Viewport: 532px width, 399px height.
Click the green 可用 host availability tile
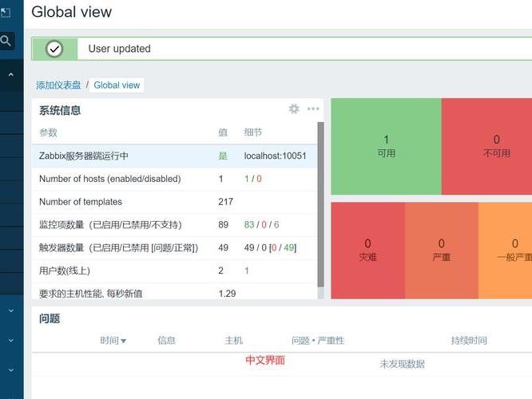[x=386, y=147]
